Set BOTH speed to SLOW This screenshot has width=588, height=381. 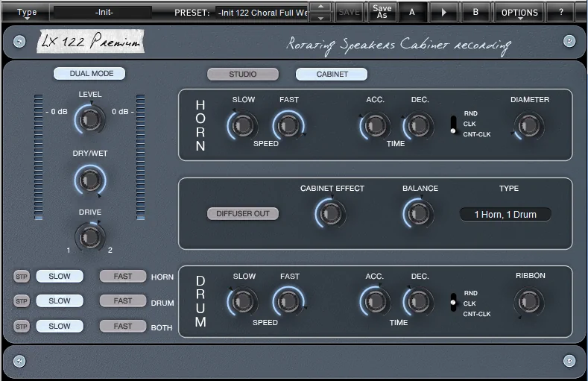point(60,327)
